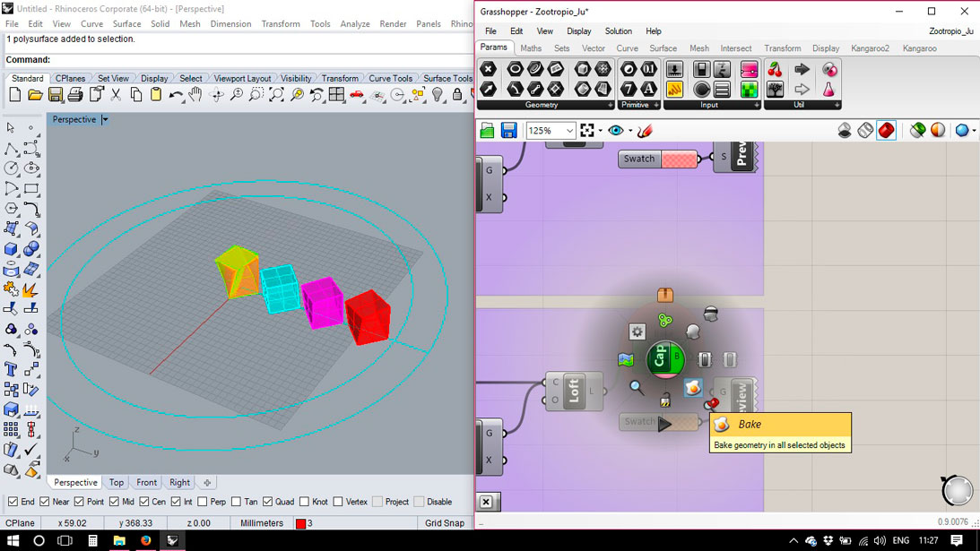Open blue sphere preview settings dropdown
Viewport: 980px width, 551px height.
click(975, 131)
